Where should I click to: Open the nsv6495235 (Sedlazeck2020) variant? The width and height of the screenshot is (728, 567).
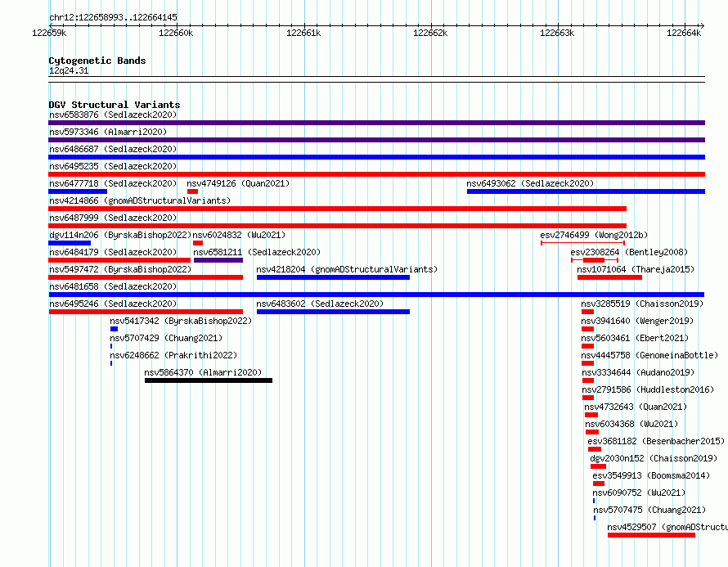point(113,166)
